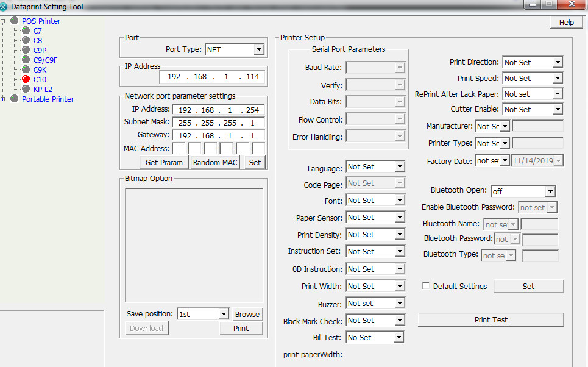Screen dimensions: 588x367
Task: Expand the Portable Printer tree node
Action: (3, 99)
